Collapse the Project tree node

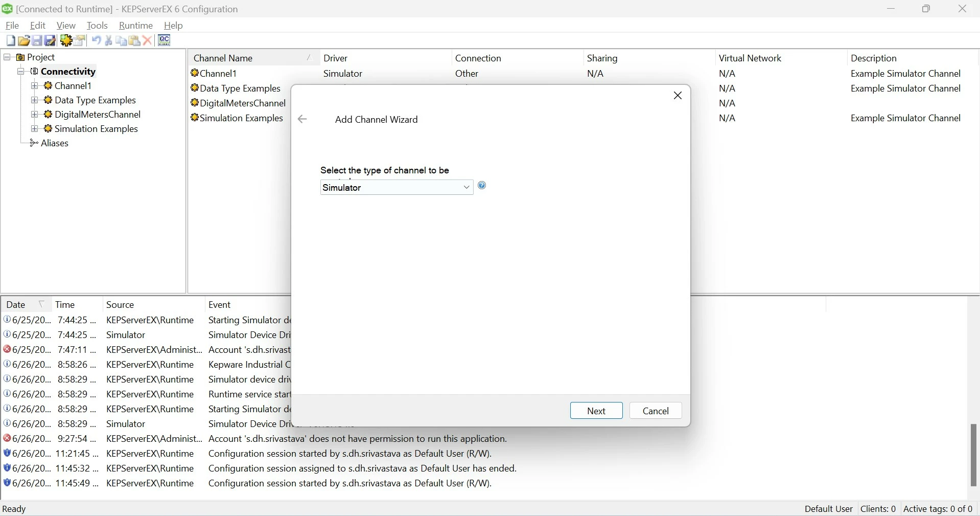[7, 57]
